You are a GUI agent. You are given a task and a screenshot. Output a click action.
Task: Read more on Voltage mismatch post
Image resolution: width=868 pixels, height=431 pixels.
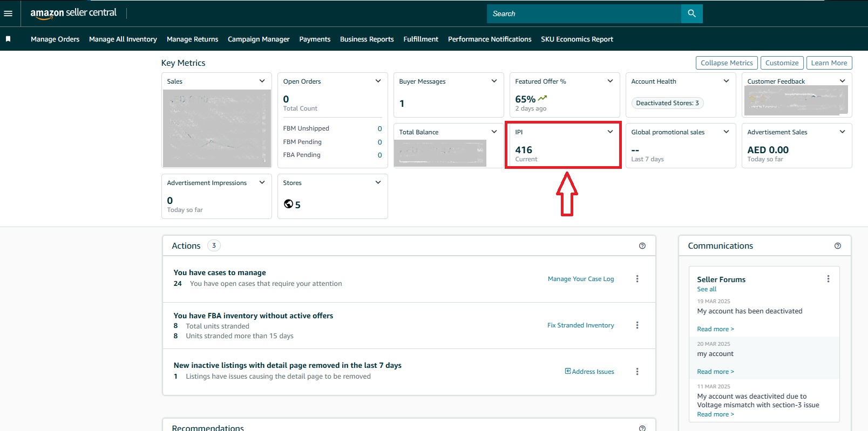[715, 414]
